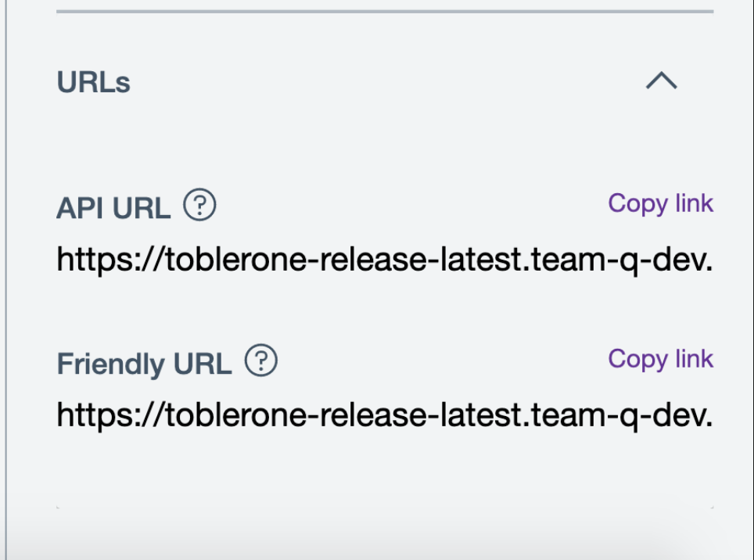Select the circled question mark near Friendly URL
This screenshot has height=560, width=754.
click(x=262, y=361)
